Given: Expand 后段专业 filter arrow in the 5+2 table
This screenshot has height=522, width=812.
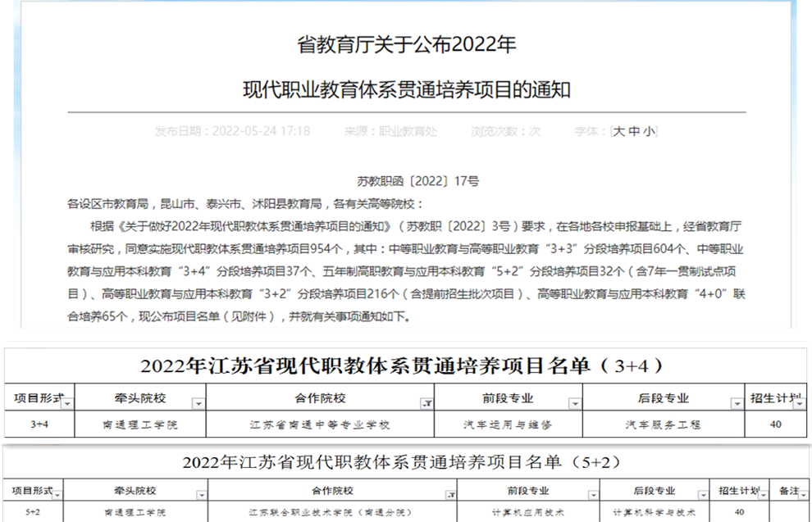Looking at the screenshot, I should (x=705, y=495).
